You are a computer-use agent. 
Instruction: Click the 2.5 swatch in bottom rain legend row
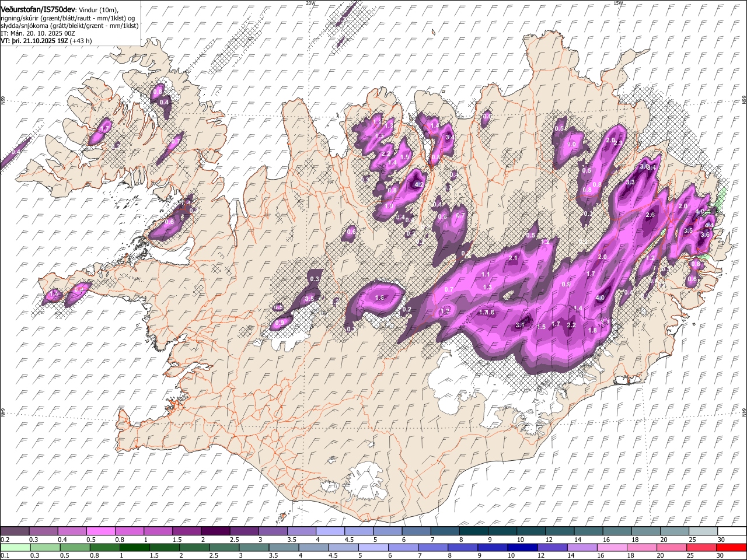224,547
